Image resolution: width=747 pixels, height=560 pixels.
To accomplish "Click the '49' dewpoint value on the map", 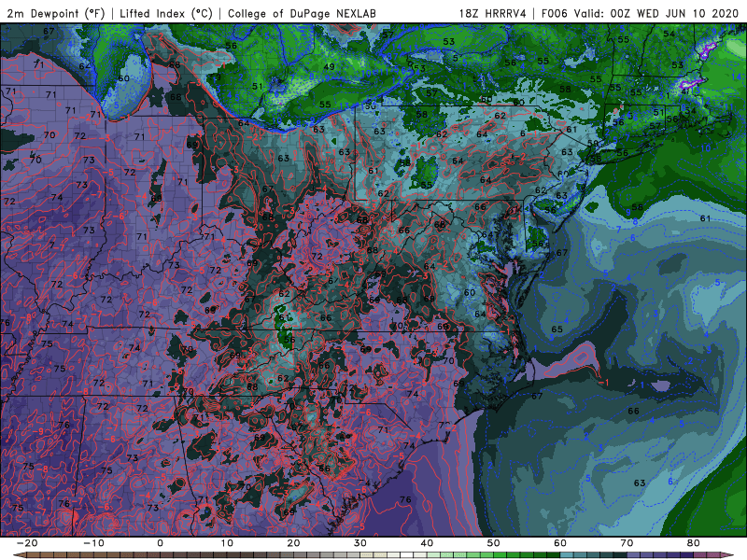I will pyautogui.click(x=330, y=66).
